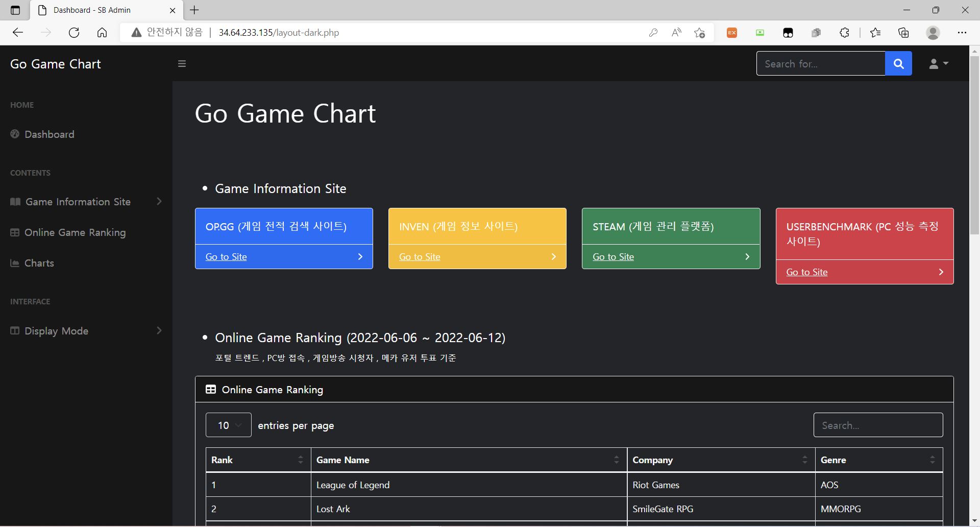The width and height of the screenshot is (980, 527).
Task: Expand Display Mode sidebar chevron
Action: pyautogui.click(x=159, y=330)
